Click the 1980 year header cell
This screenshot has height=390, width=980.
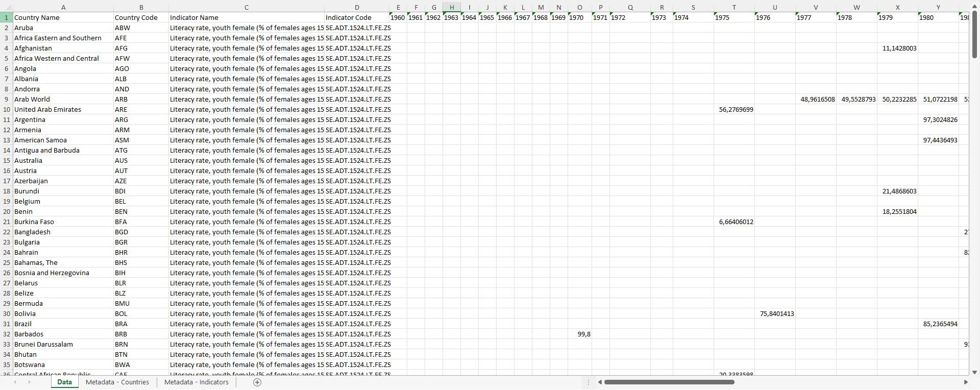(938, 17)
